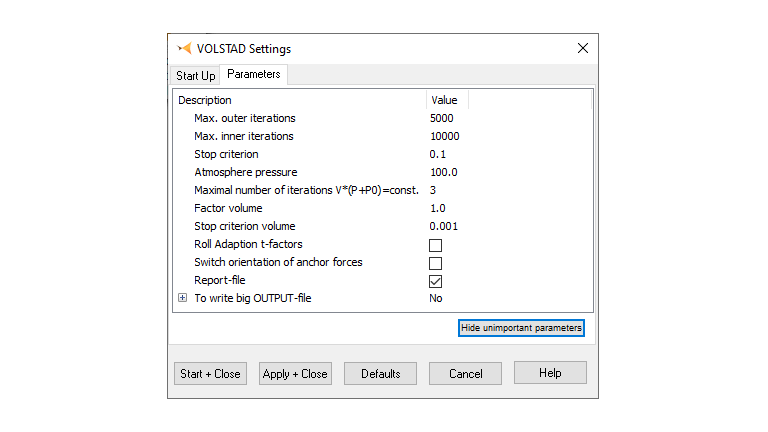The height and width of the screenshot is (432, 768).
Task: Cancel the settings dialog
Action: [465, 374]
